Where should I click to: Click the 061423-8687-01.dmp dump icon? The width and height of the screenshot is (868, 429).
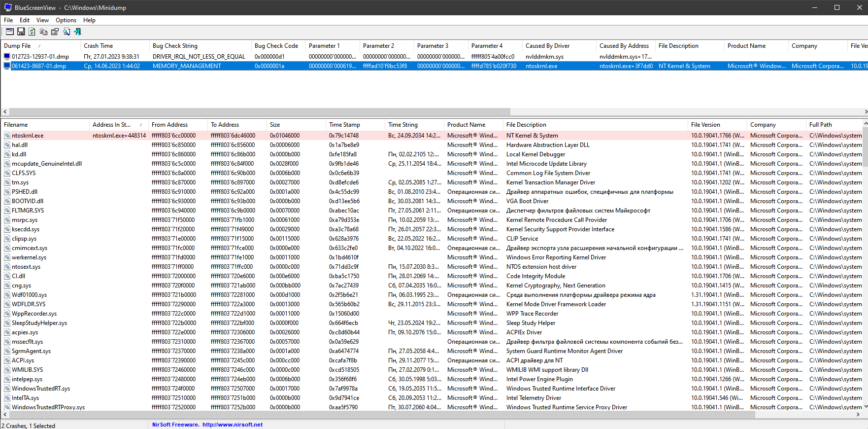7,66
